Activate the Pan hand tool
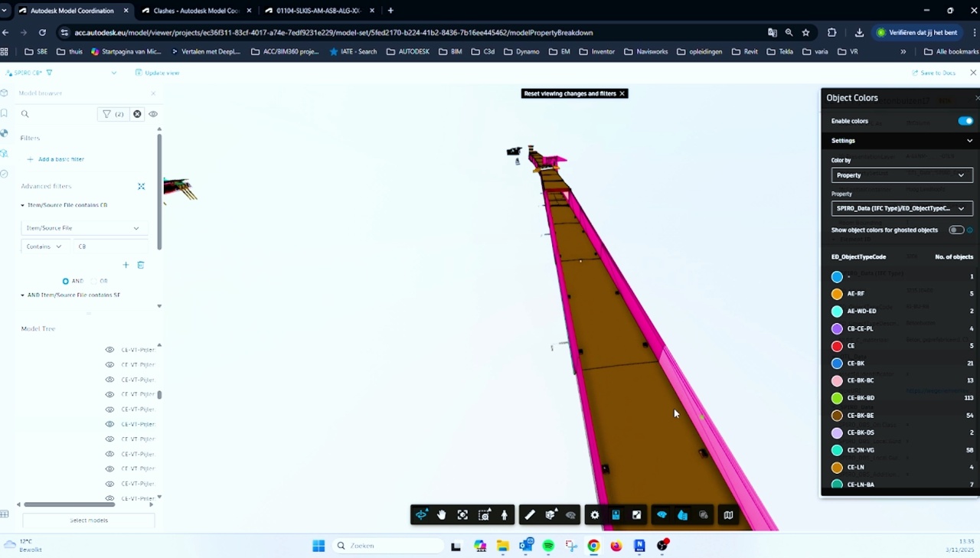980x558 pixels. coord(442,515)
